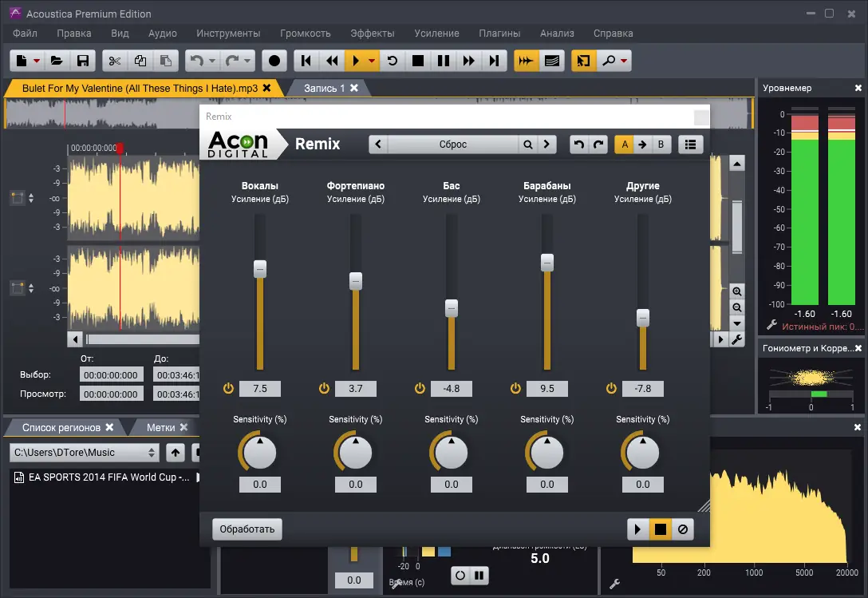The height and width of the screenshot is (598, 868).
Task: Click the Бас gain slider handle
Action: pos(452,308)
